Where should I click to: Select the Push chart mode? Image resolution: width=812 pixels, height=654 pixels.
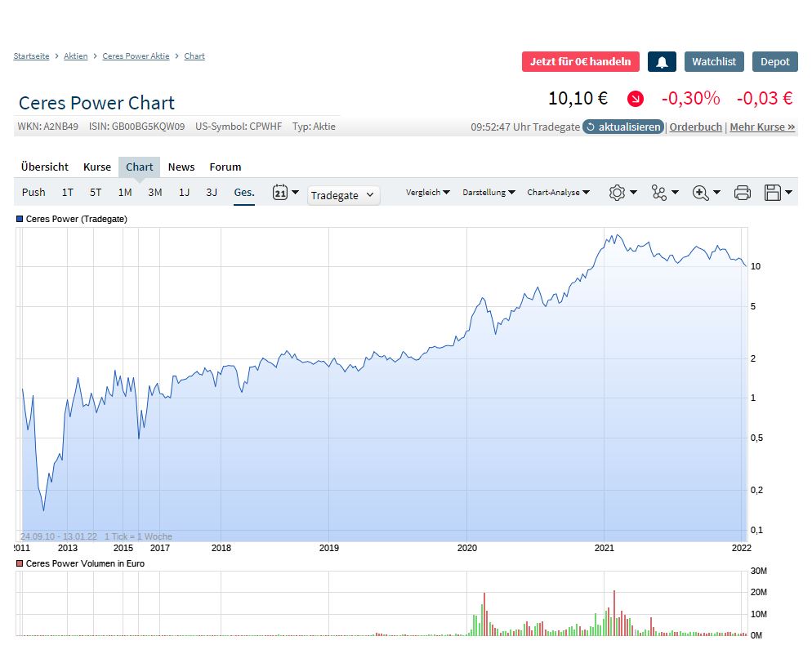33,192
